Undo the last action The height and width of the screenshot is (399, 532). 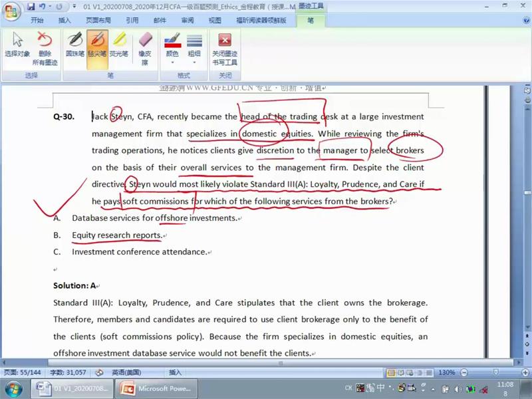43,7
